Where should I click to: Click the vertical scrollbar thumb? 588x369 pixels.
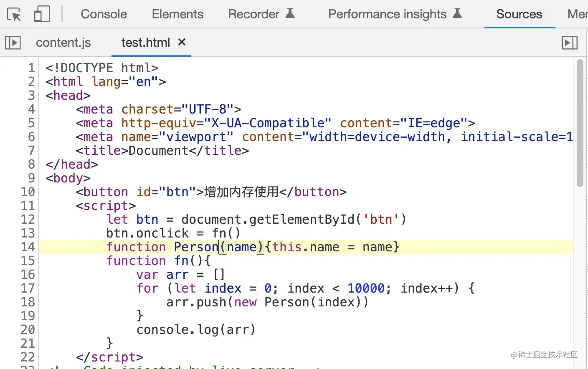point(580,123)
